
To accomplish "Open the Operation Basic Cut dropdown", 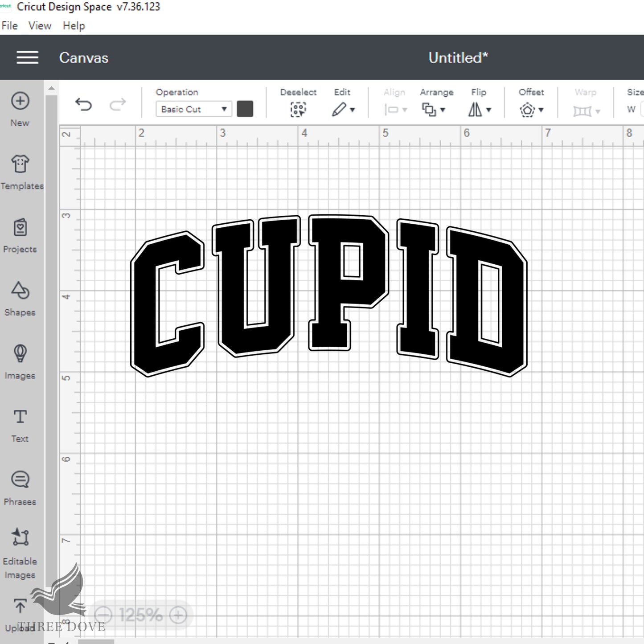I will [193, 109].
